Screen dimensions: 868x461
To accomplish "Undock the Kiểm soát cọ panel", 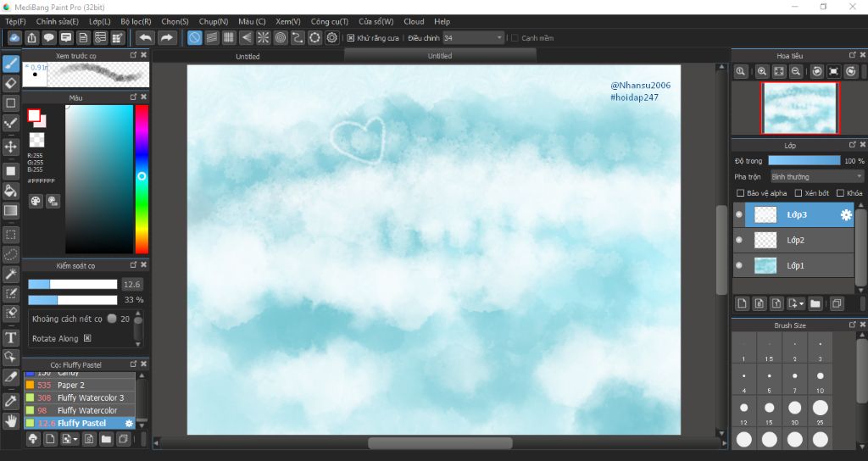I will (x=133, y=265).
